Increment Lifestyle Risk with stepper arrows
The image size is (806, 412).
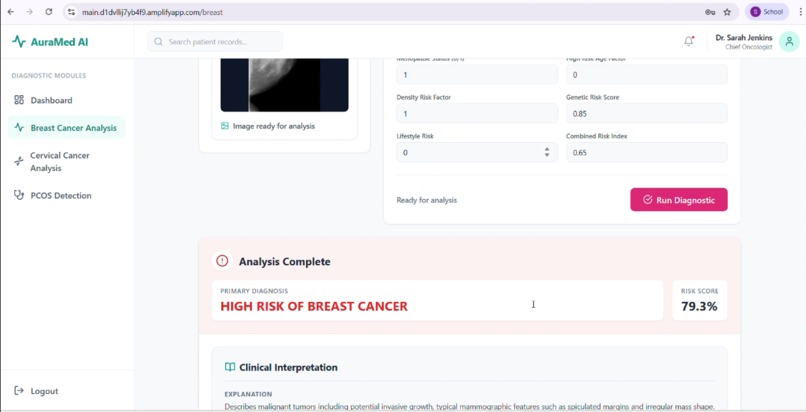coord(547,149)
